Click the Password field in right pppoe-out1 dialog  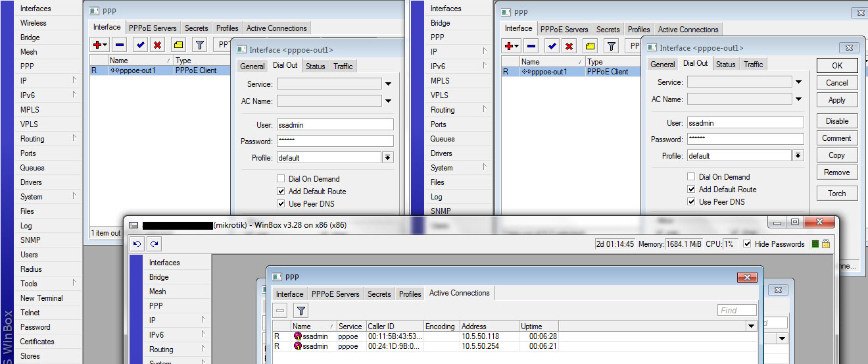pyautogui.click(x=745, y=139)
